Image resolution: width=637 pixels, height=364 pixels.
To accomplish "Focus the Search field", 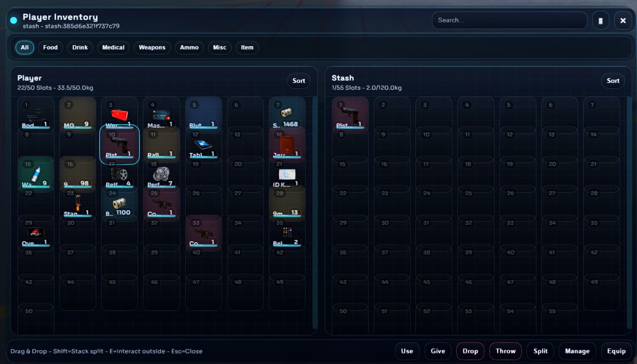I will [509, 20].
